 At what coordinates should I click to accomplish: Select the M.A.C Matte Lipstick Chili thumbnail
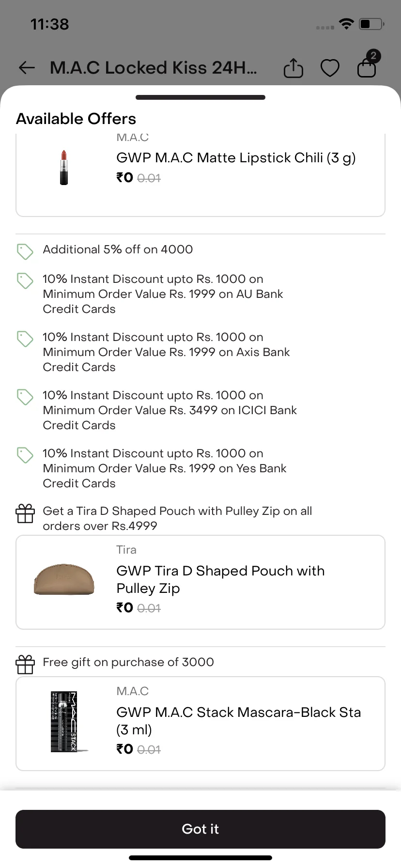[64, 167]
